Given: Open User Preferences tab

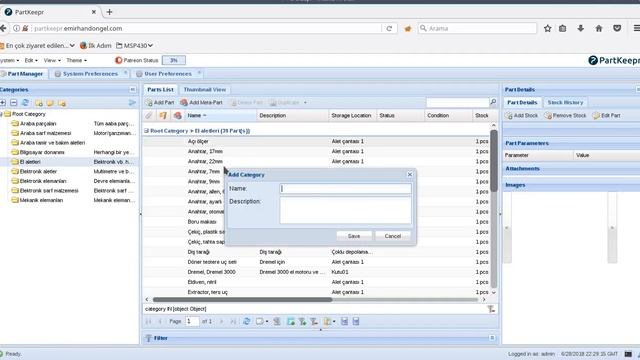Looking at the screenshot, I should [168, 74].
